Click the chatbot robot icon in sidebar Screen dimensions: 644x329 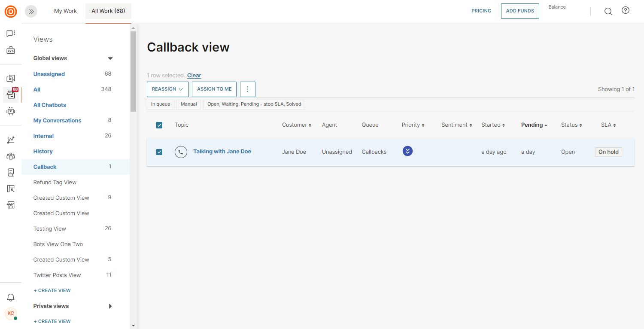point(11,111)
